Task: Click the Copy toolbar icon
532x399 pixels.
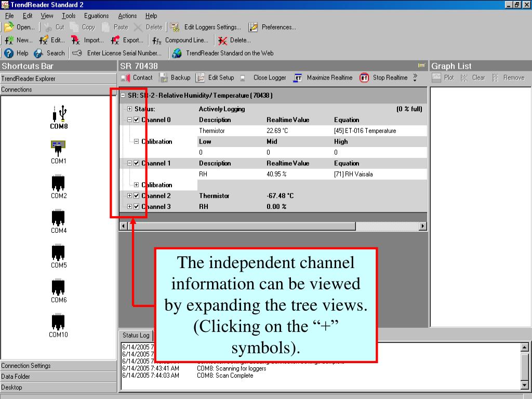Action: pos(74,27)
